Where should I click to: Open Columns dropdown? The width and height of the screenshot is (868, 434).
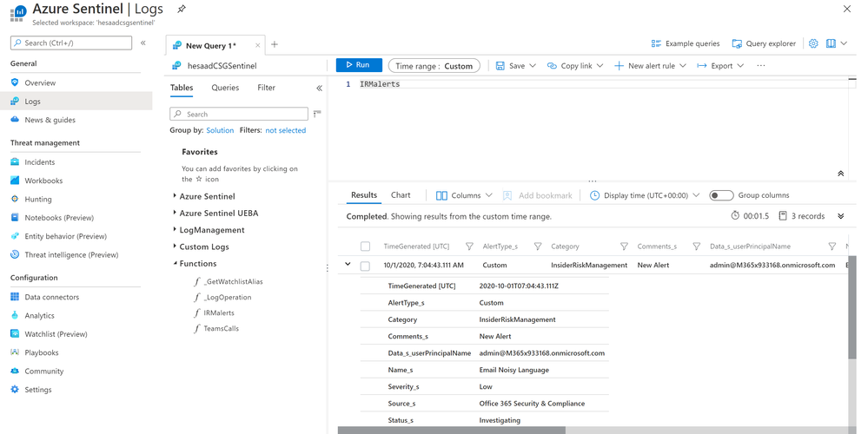(x=464, y=195)
